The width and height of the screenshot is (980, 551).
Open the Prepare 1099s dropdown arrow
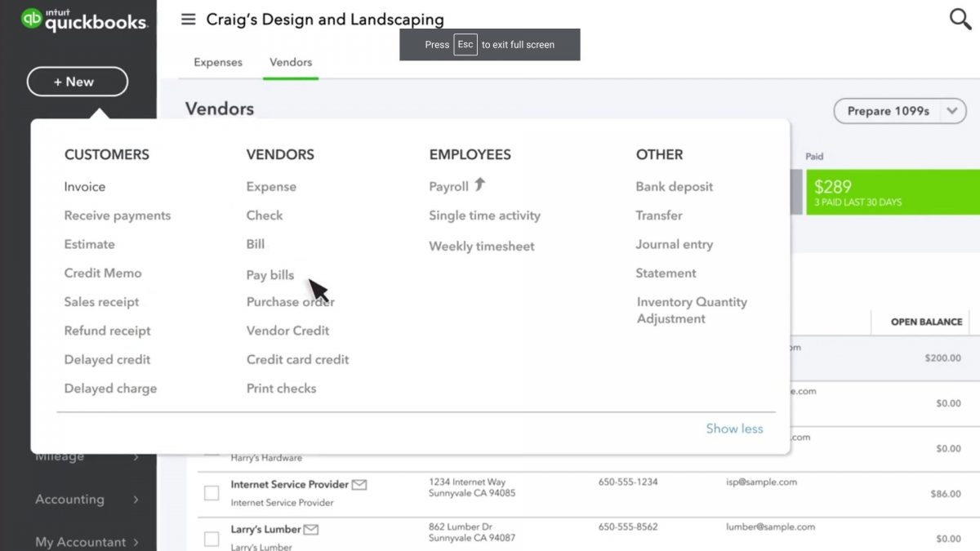click(x=952, y=111)
